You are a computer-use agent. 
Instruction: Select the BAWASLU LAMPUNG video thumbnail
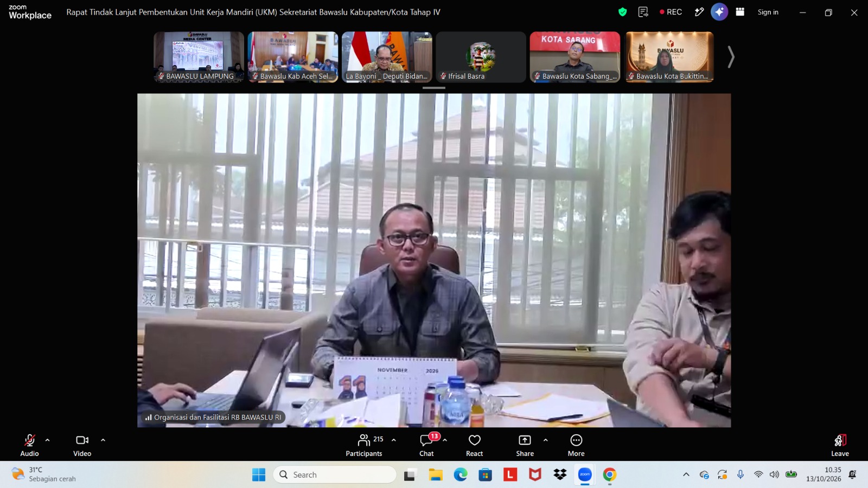[199, 57]
